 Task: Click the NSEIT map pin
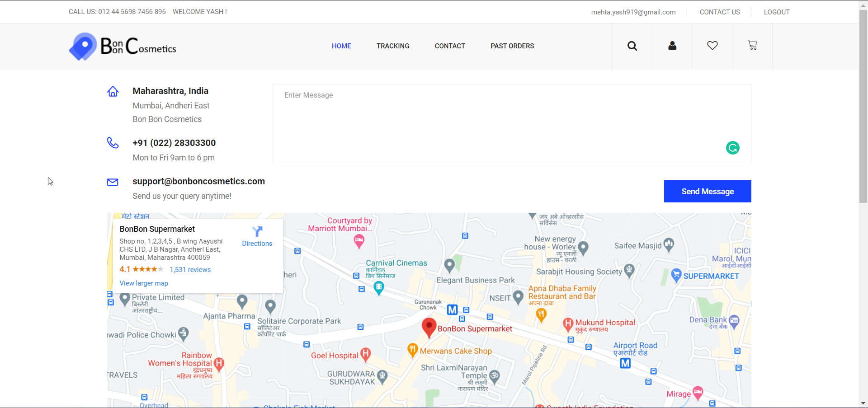tap(518, 297)
